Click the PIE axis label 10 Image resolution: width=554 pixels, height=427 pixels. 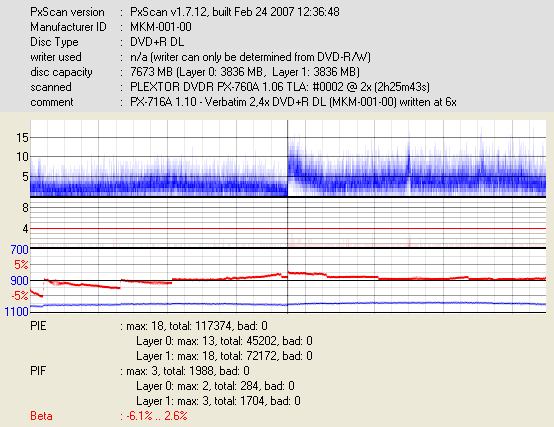pos(22,156)
